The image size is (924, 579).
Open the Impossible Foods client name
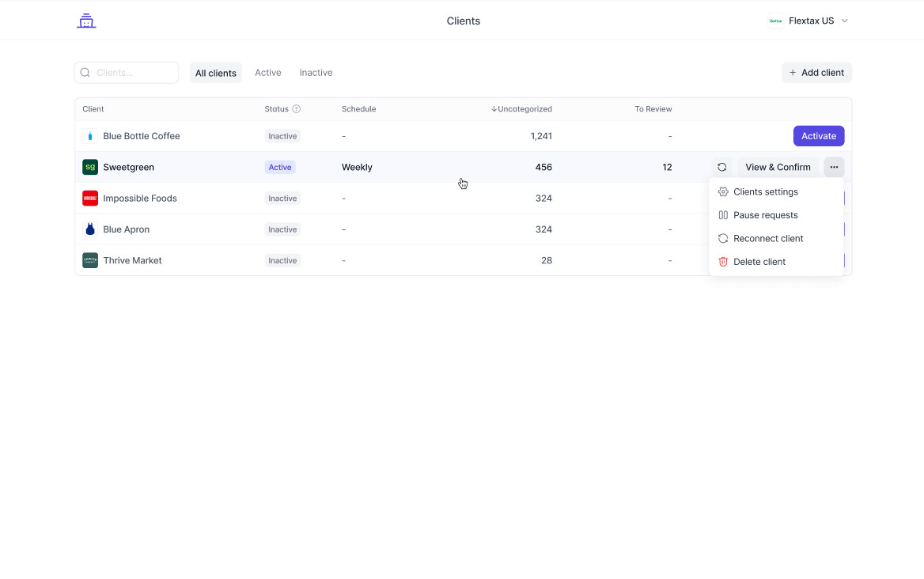click(x=140, y=199)
